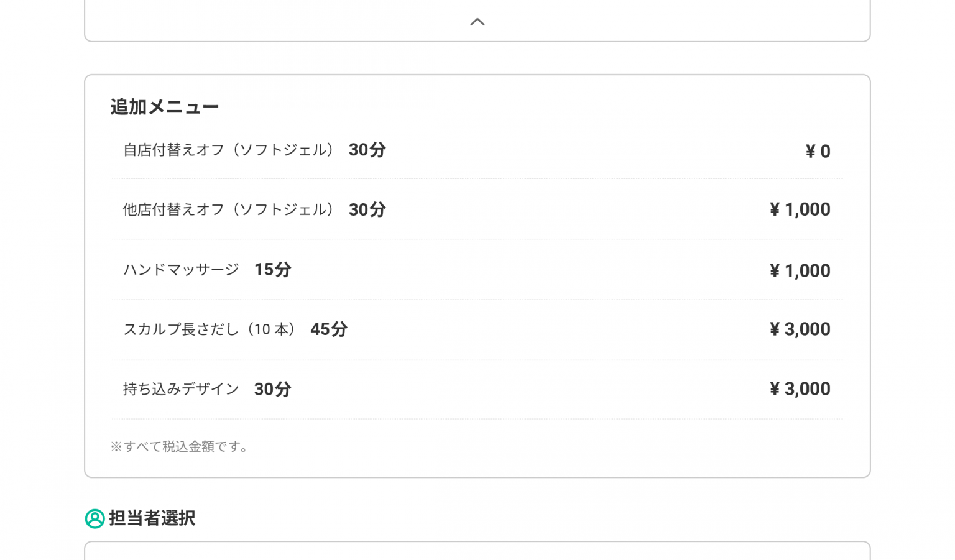The image size is (955, 560).
Task: Select 自店付替えオフ（ソフトジェル） add-on
Action: point(229,150)
